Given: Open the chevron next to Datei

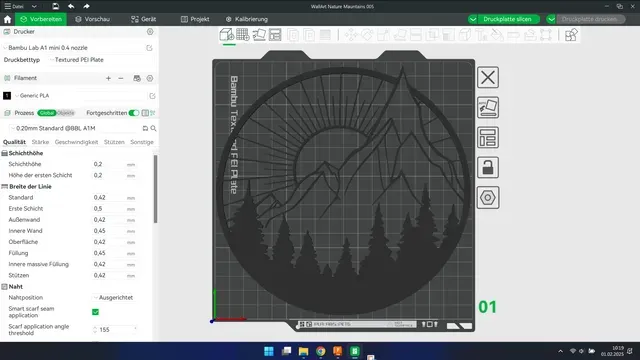Looking at the screenshot, I should [x=34, y=6].
